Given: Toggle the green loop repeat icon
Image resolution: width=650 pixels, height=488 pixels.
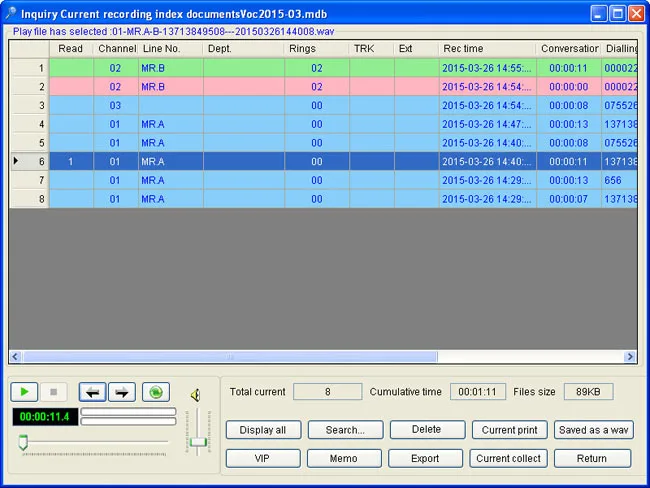Looking at the screenshot, I should 156,392.
